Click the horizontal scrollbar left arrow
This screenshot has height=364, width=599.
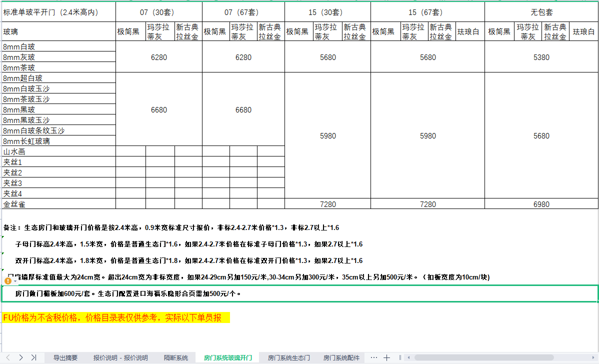click(408, 357)
